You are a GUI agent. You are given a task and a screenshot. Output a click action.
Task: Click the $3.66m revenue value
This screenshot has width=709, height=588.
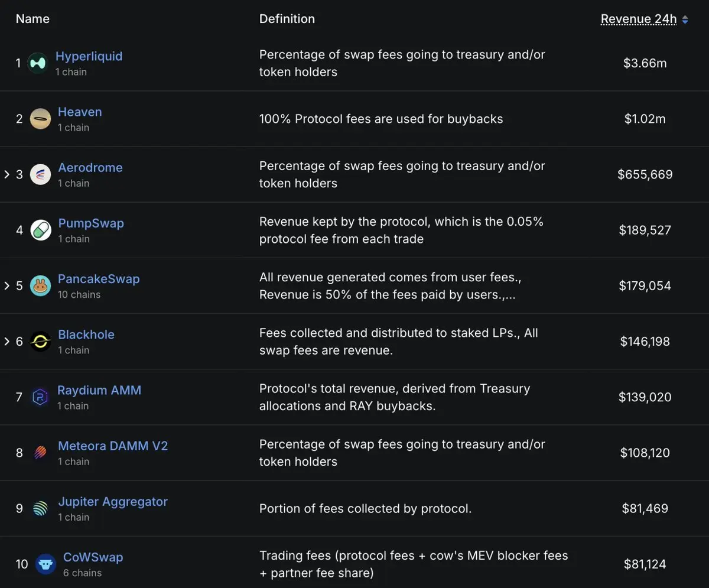point(645,63)
